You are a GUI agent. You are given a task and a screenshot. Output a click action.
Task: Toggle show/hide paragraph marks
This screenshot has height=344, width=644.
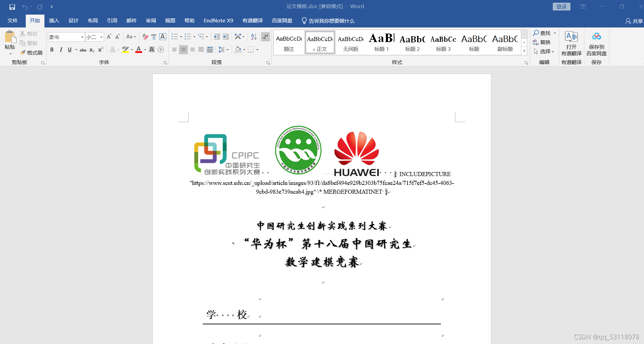coord(266,37)
